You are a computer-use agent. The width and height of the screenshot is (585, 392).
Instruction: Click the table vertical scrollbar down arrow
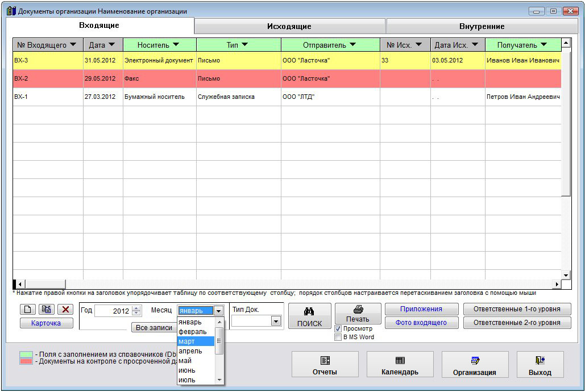pos(566,276)
